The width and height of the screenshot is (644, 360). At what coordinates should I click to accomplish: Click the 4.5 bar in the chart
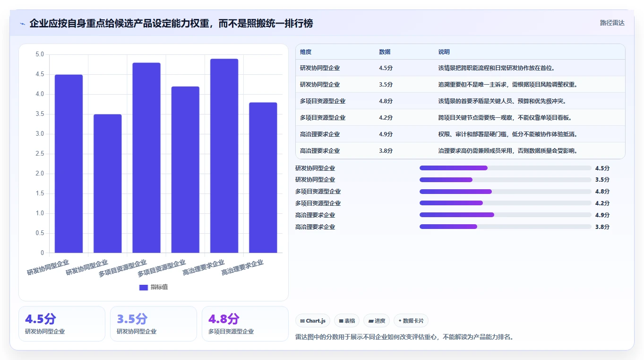[x=69, y=164]
